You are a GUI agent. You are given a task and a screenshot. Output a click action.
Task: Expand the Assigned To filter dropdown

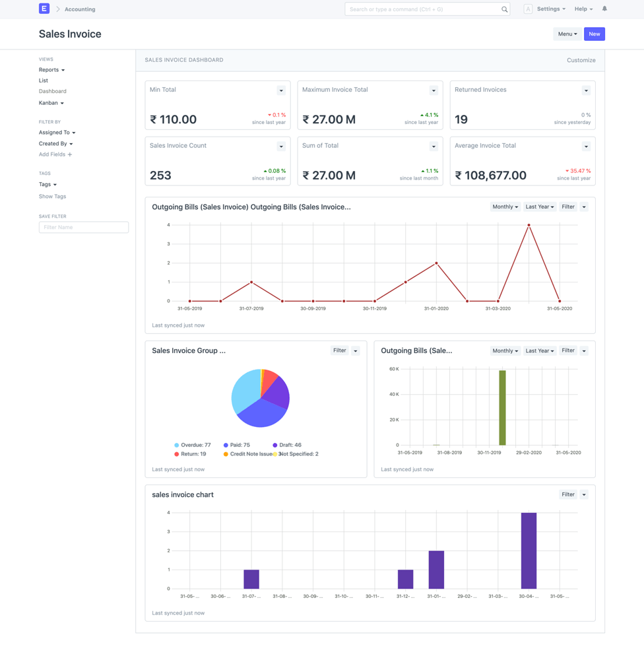click(x=57, y=132)
